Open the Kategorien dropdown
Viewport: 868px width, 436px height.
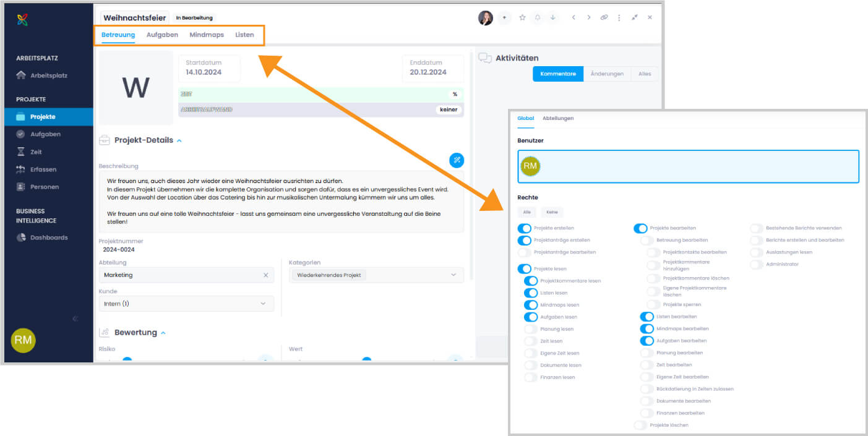tap(376, 275)
